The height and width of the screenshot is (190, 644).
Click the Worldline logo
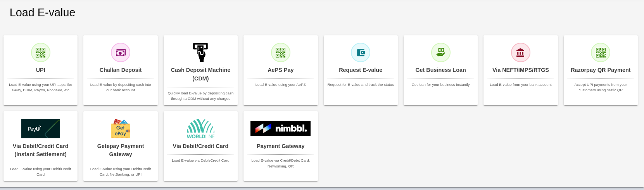pyautogui.click(x=200, y=129)
